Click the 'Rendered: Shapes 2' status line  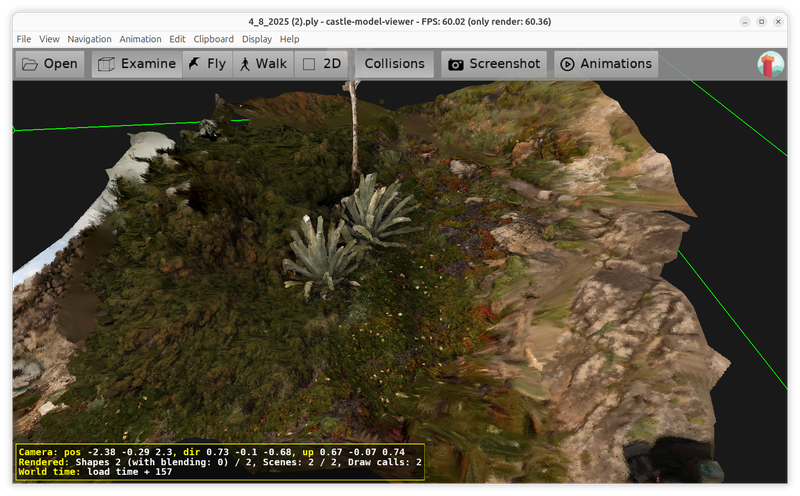(x=220, y=462)
